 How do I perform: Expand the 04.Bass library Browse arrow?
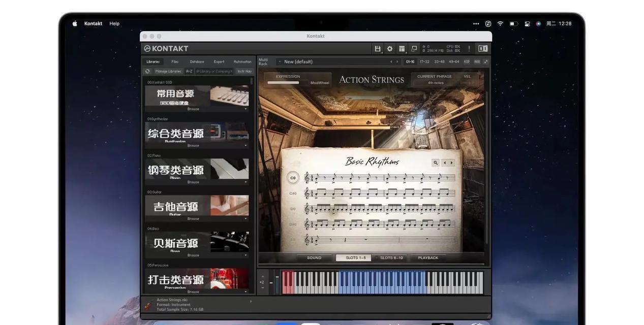(x=246, y=255)
